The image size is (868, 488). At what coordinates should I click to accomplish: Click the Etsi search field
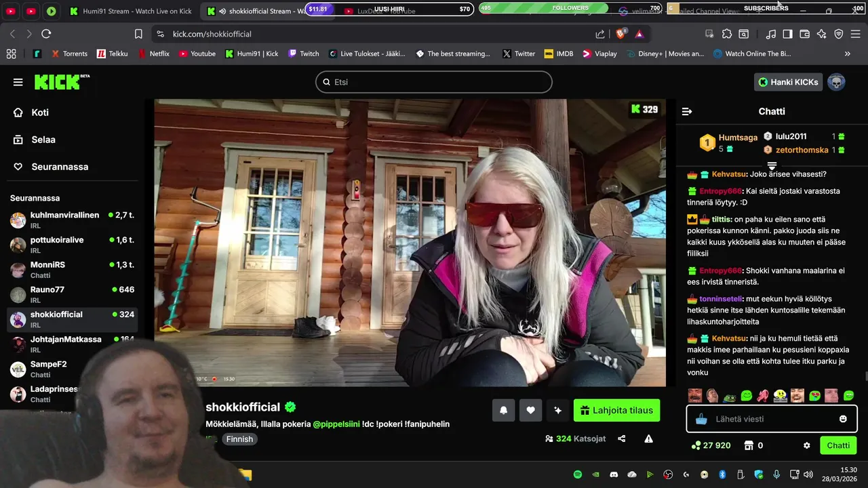(x=434, y=82)
